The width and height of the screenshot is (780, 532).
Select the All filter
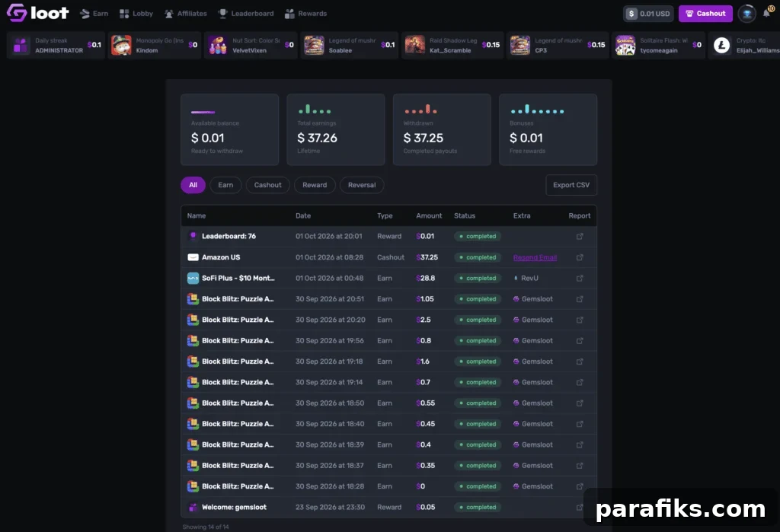point(193,185)
